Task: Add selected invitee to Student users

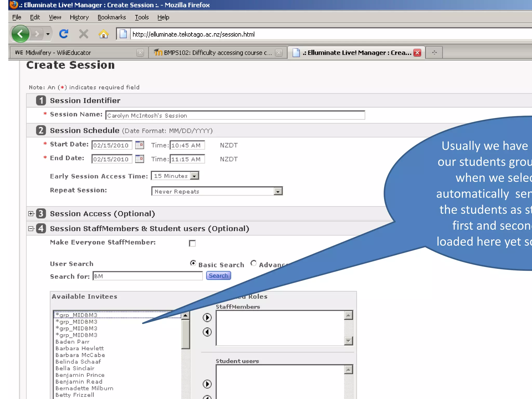Action: [207, 384]
